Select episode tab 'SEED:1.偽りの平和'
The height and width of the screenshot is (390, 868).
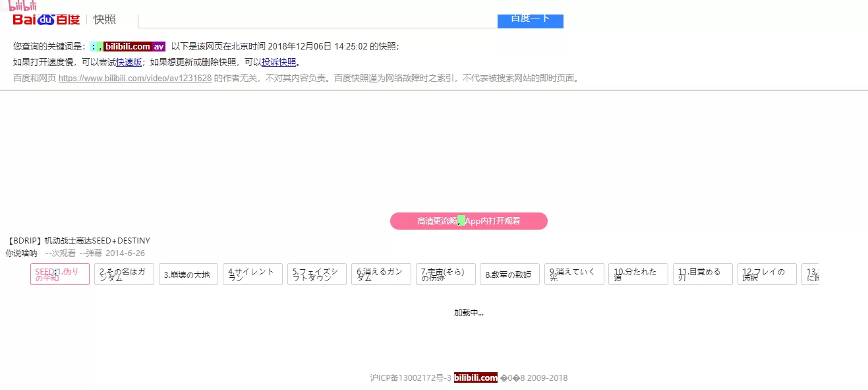(60, 275)
